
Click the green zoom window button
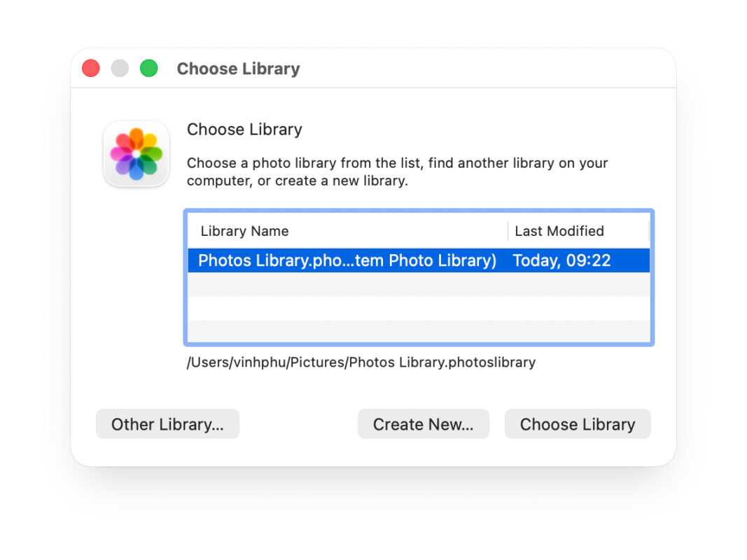click(148, 68)
